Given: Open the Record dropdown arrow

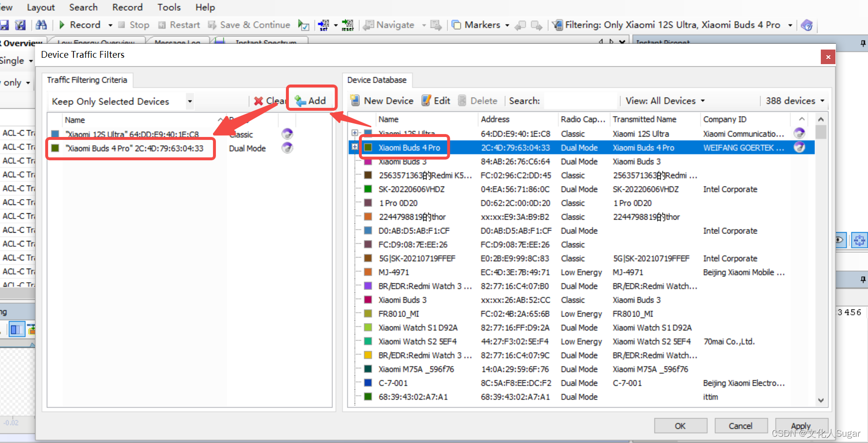Looking at the screenshot, I should coord(110,25).
